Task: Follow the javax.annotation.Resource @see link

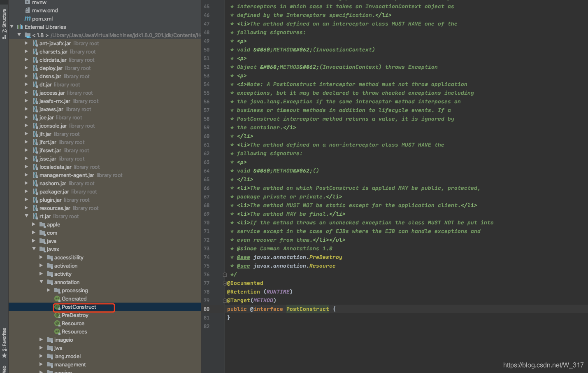Action: [295, 266]
